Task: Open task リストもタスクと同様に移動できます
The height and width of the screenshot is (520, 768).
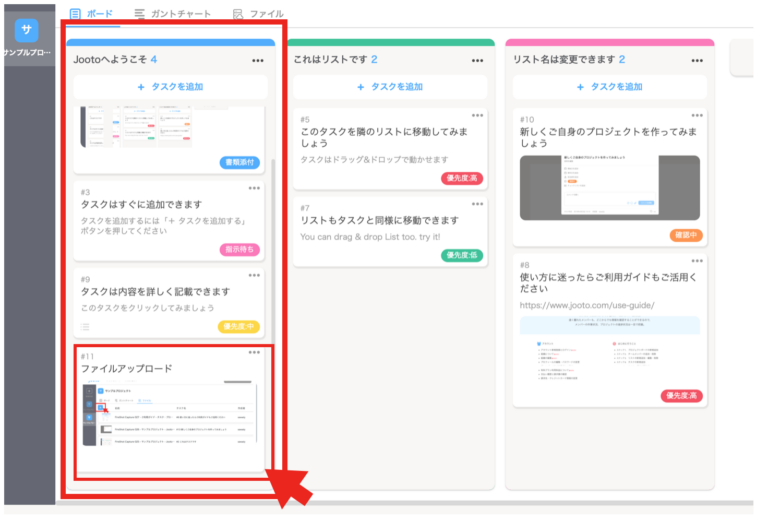Action: tap(380, 220)
